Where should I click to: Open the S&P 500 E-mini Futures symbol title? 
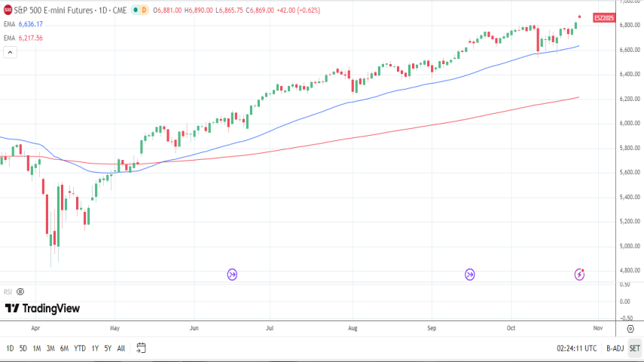(x=64, y=10)
